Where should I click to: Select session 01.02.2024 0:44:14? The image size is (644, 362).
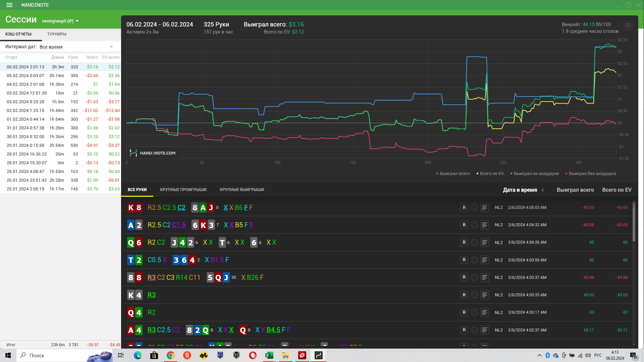[60, 119]
